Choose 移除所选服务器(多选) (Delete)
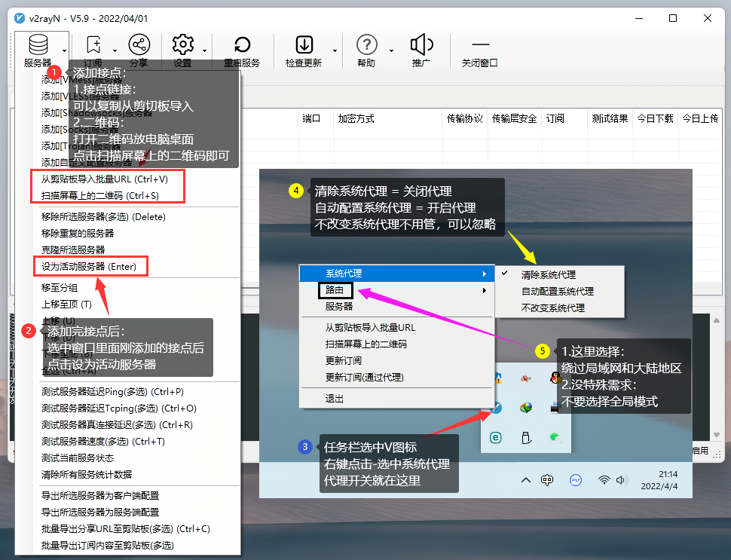Viewport: 731px width, 560px height. pyautogui.click(x=103, y=217)
